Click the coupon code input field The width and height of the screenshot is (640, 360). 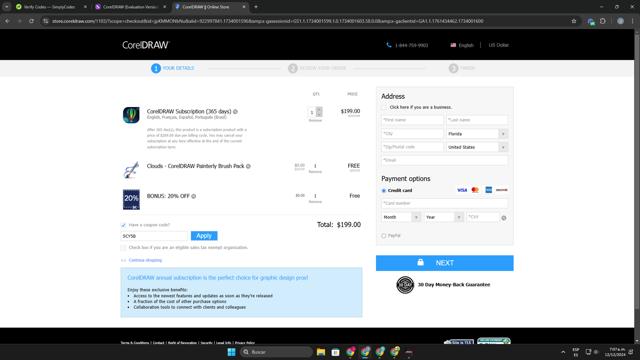(154, 236)
